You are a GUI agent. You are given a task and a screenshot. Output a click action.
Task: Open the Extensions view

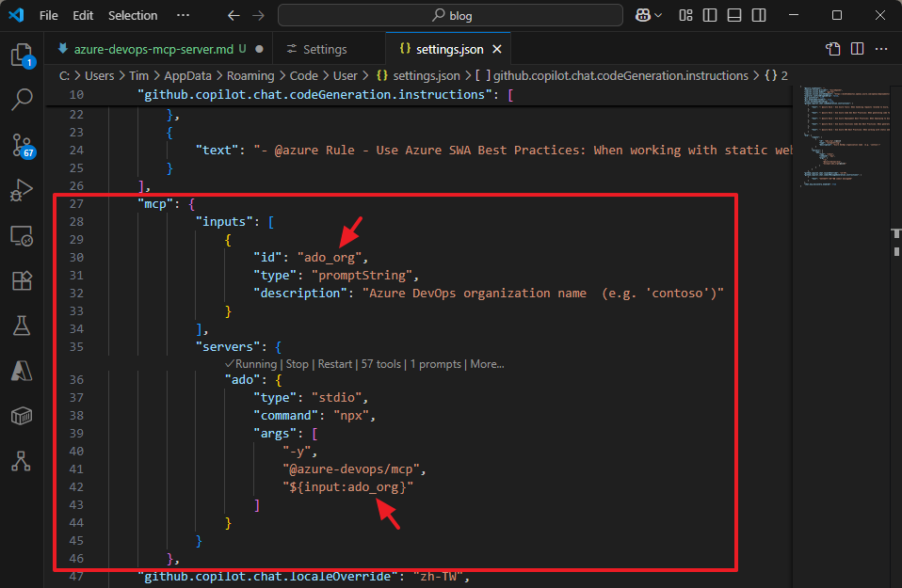[21, 280]
